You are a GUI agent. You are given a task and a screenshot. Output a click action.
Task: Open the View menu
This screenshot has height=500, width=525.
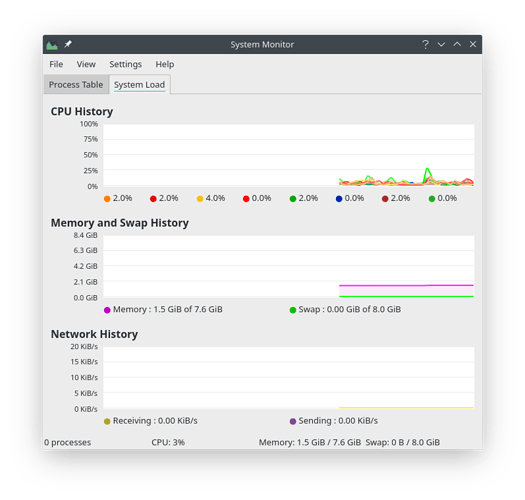[x=86, y=64]
